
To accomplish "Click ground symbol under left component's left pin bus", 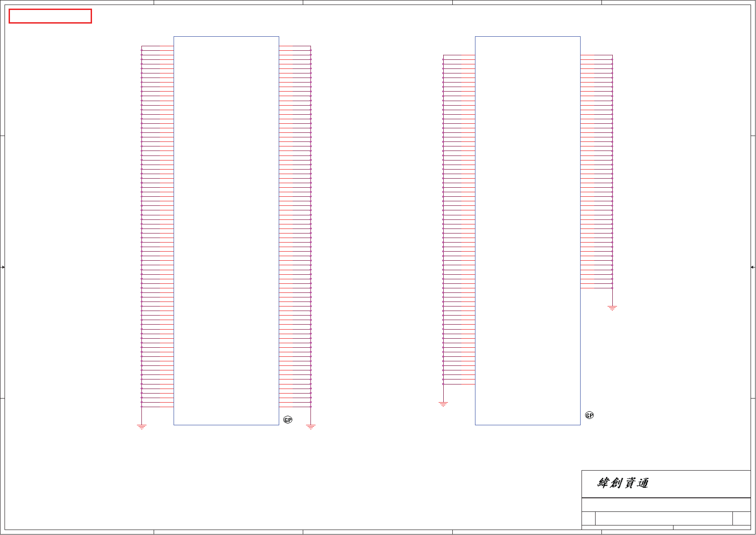I will coord(142,427).
